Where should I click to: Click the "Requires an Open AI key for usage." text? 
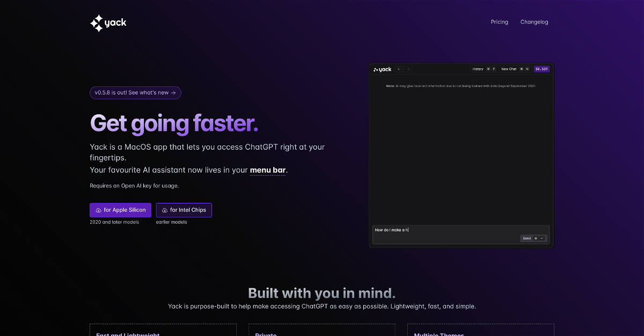click(134, 186)
